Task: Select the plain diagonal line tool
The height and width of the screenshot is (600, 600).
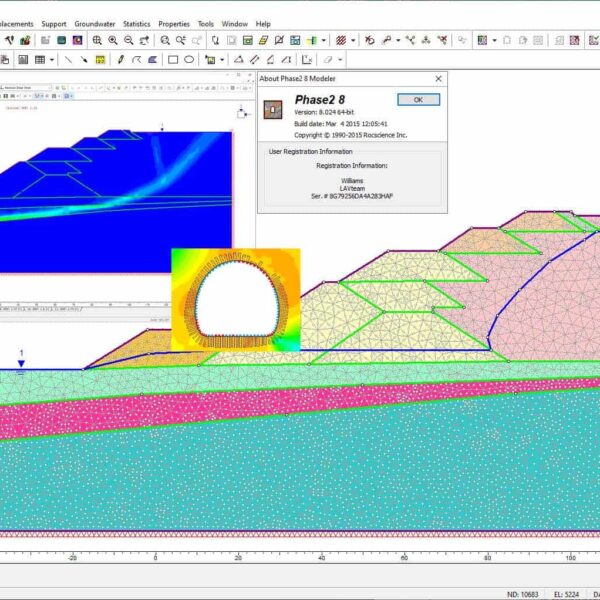Action: (68, 60)
